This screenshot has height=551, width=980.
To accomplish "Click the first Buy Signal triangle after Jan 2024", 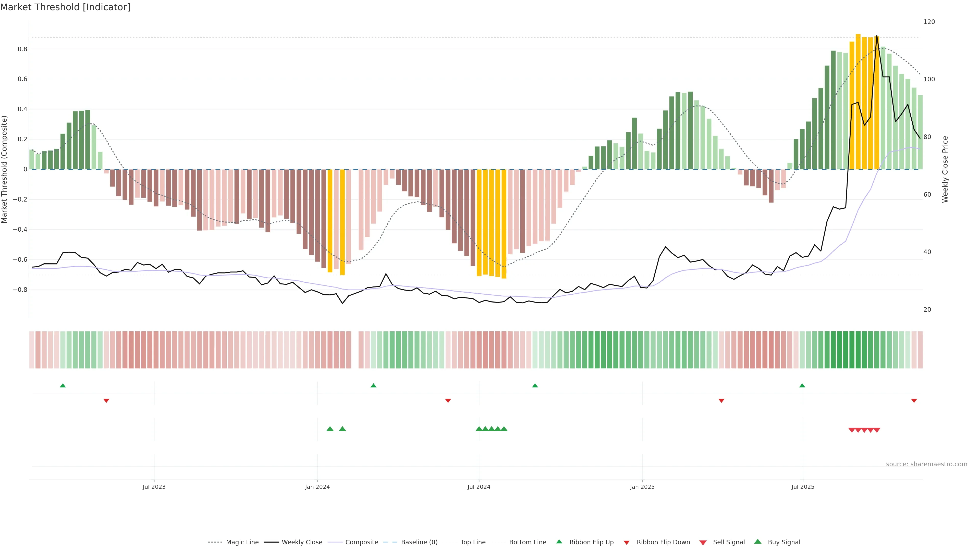I will click(330, 429).
